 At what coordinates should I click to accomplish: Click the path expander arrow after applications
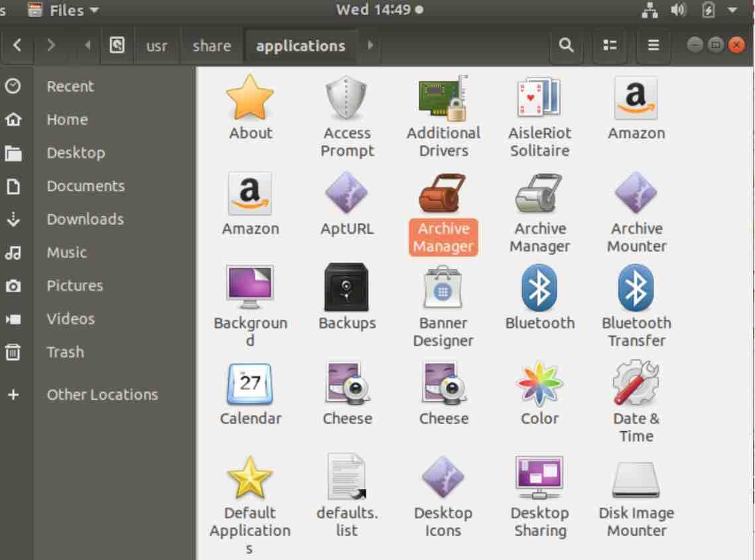coord(370,46)
